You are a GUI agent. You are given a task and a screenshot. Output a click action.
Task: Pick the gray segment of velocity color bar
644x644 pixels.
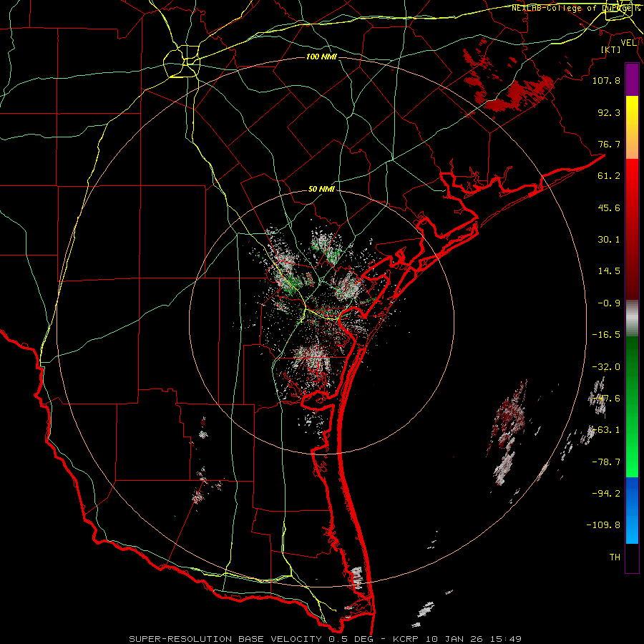click(632, 318)
